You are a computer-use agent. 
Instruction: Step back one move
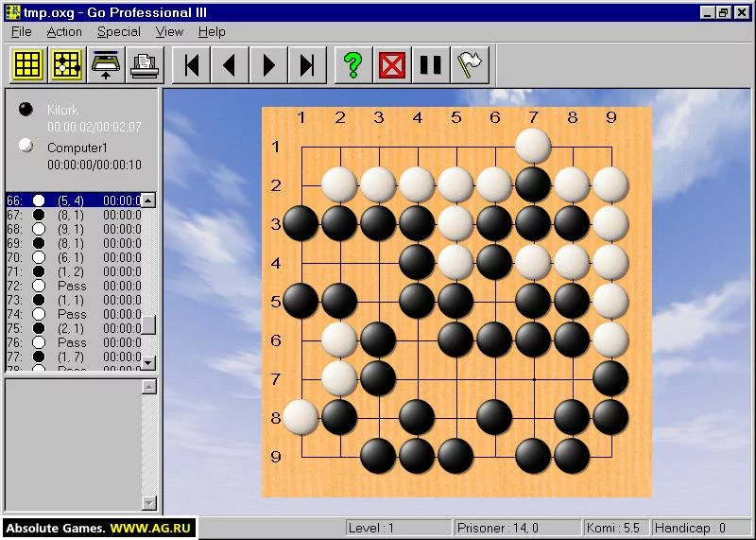tap(230, 64)
